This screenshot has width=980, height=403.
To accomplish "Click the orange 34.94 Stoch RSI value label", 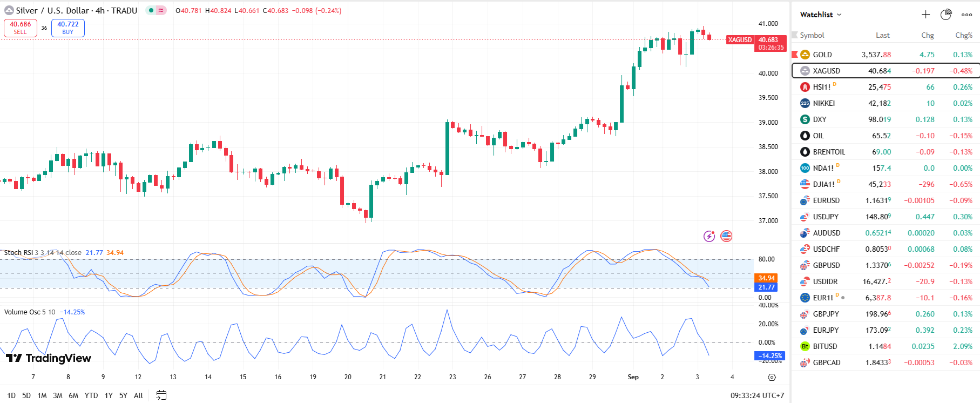I will pos(766,278).
